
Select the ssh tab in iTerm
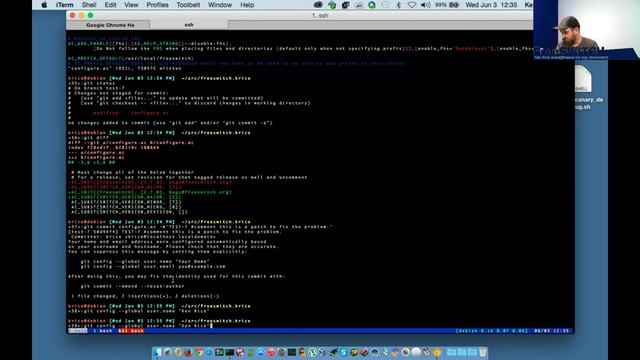189,25
